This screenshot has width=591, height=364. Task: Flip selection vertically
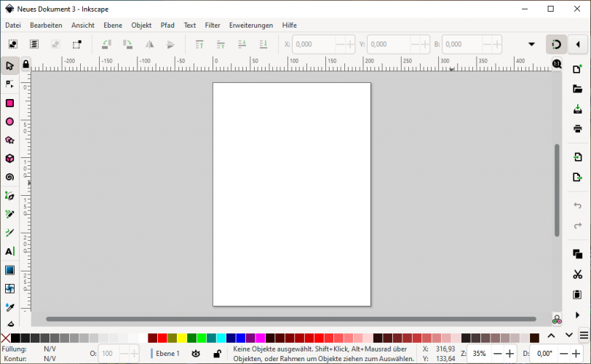pos(170,44)
